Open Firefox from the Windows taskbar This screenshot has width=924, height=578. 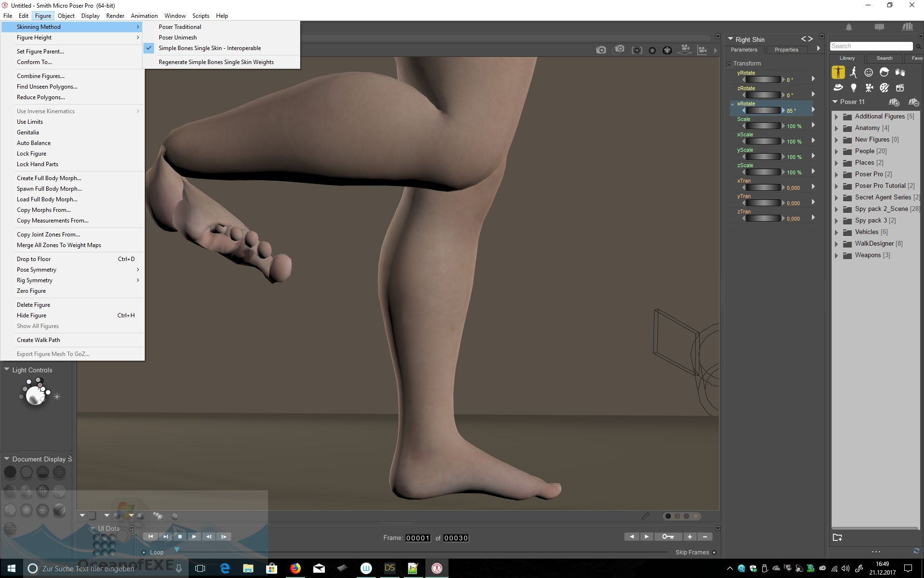click(x=295, y=568)
